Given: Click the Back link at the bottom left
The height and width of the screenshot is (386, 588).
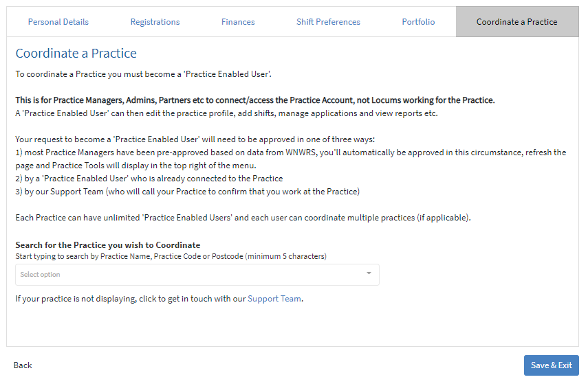Looking at the screenshot, I should [23, 365].
